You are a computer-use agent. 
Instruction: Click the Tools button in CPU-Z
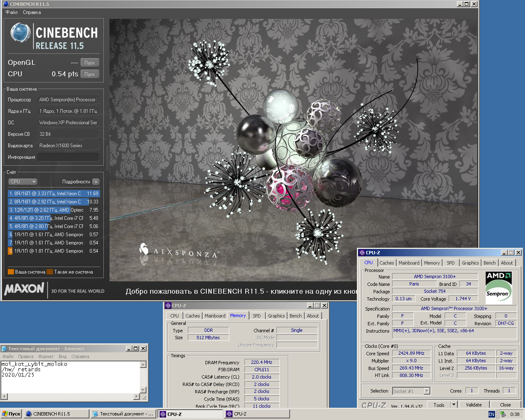(439, 405)
